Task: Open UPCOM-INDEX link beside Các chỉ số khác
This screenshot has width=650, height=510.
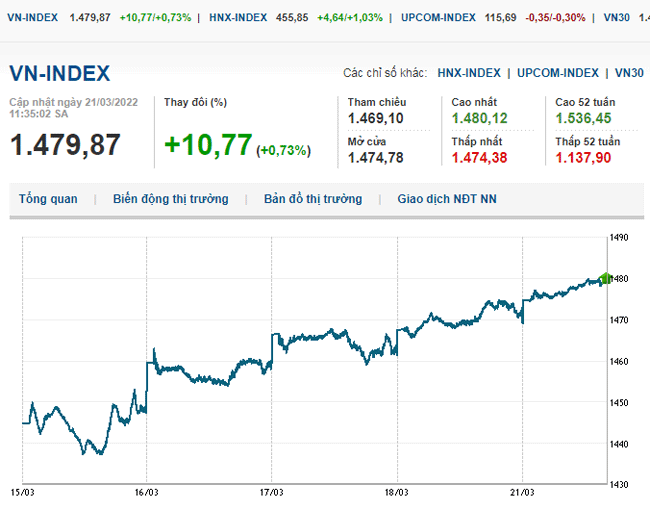Action: (x=557, y=73)
